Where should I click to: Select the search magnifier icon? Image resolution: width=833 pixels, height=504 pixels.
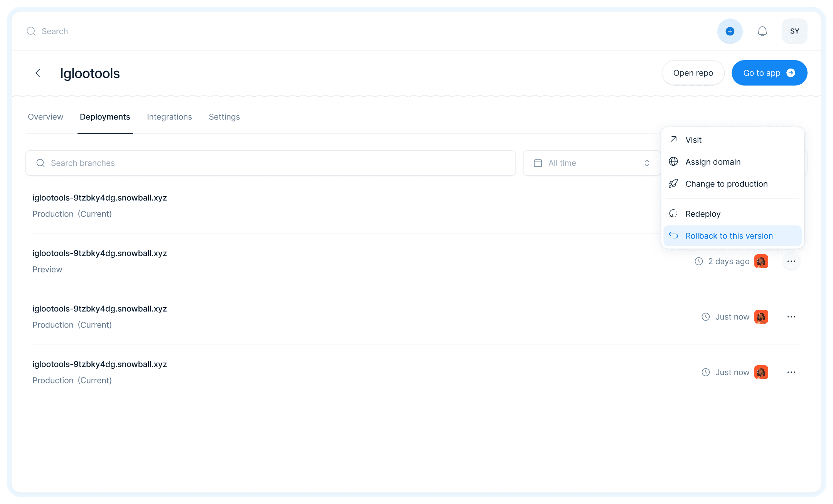(32, 31)
